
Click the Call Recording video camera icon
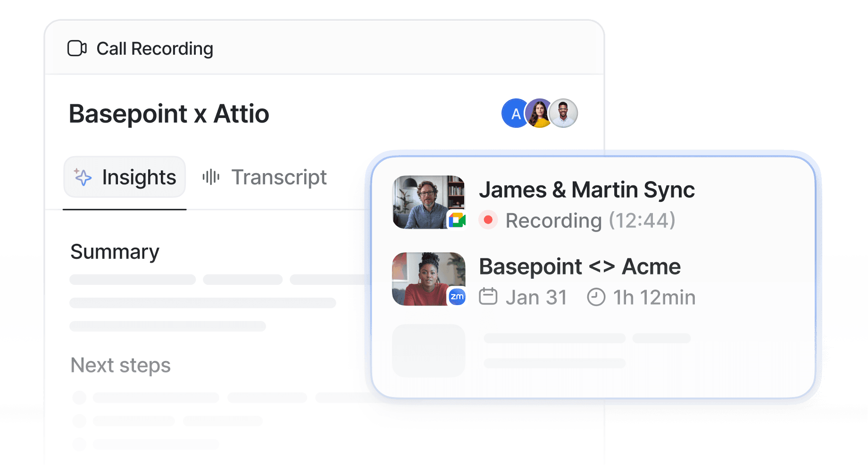pos(77,49)
